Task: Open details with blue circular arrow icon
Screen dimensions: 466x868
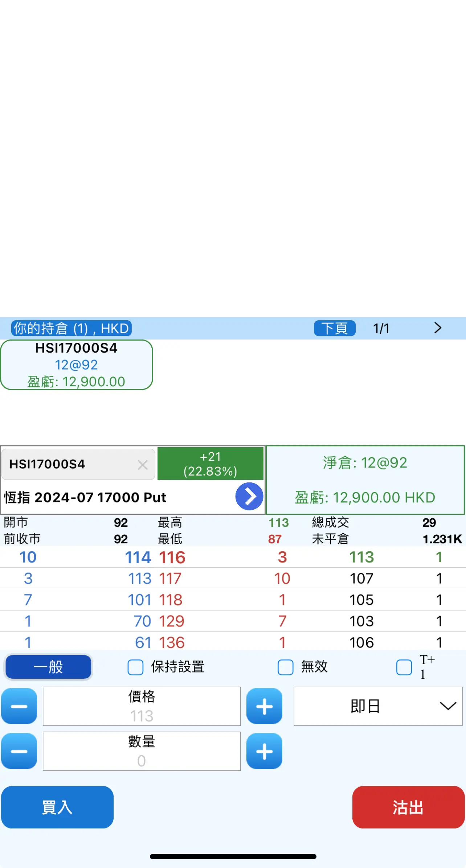Action: [x=249, y=496]
